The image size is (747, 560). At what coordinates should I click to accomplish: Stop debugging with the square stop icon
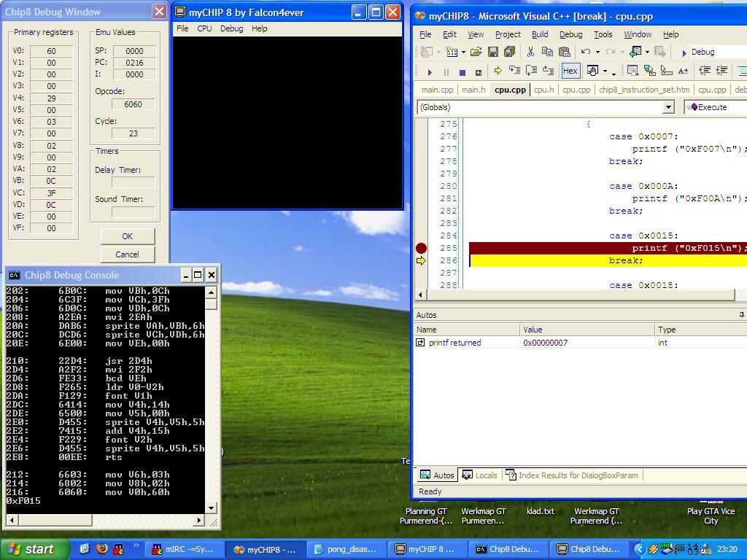point(462,71)
